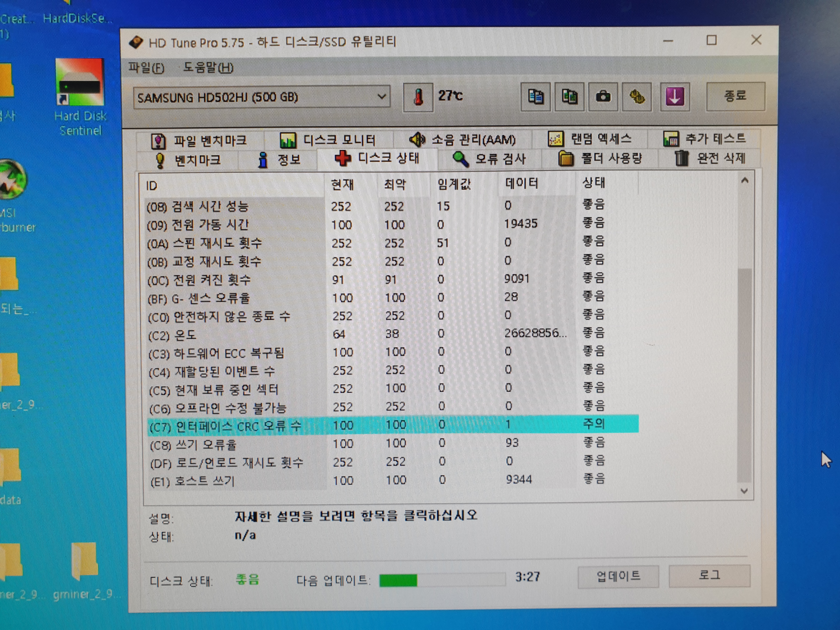Select the (0B) 교정 재시도 횟수 row

[391, 261]
